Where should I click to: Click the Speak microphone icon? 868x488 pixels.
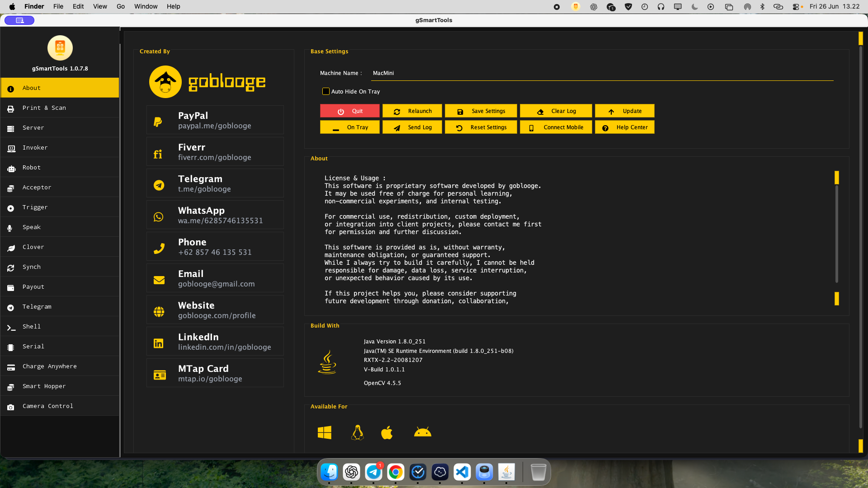[10, 228]
